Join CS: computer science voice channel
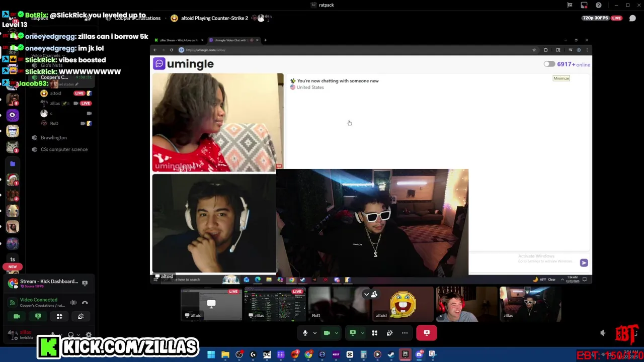The image size is (644, 362). 64,149
